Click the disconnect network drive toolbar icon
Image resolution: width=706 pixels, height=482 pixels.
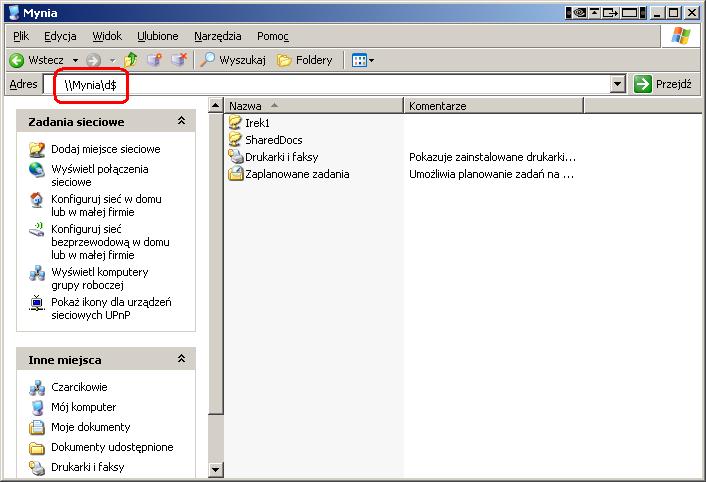pos(179,59)
